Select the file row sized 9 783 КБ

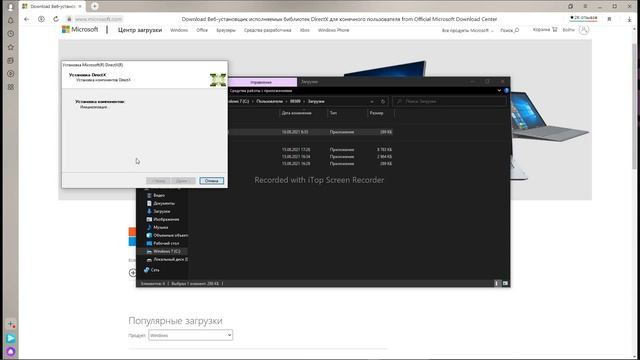pyautogui.click(x=310, y=149)
